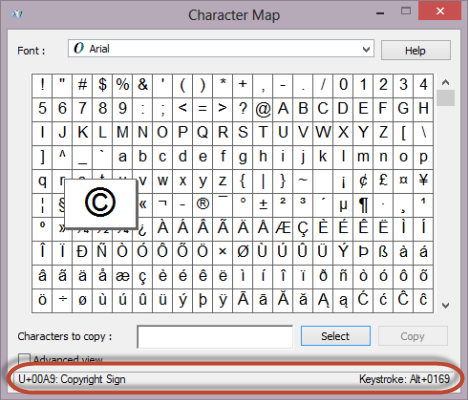The image size is (468, 400).
Task: Select the registered trademark ® character
Action: (x=203, y=204)
